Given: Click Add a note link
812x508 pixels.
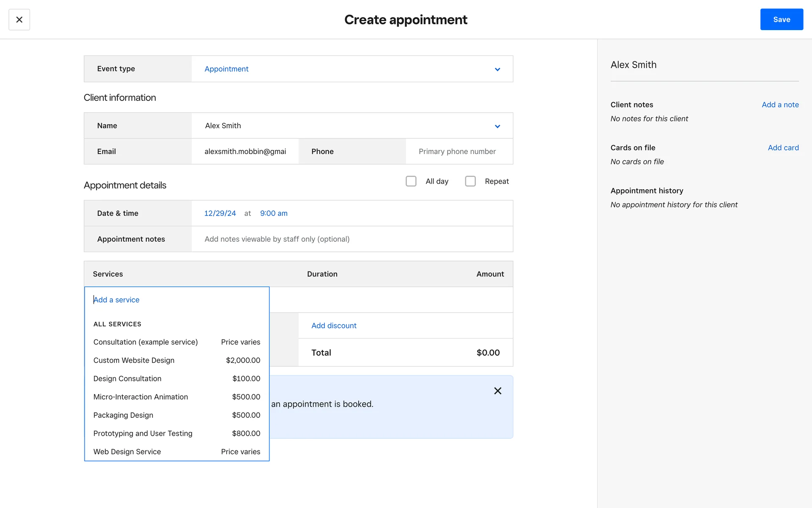Looking at the screenshot, I should tap(780, 105).
